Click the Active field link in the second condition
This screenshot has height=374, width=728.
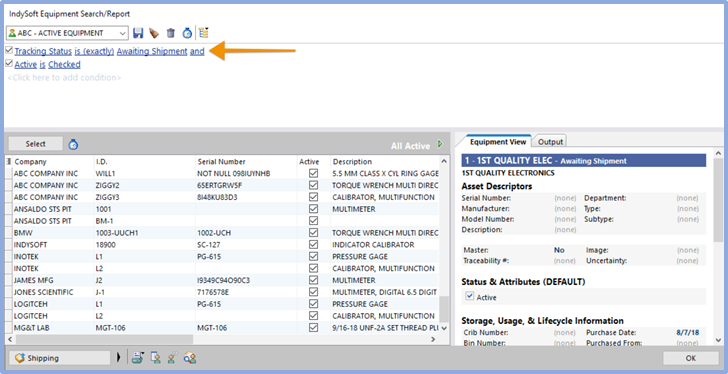pos(26,64)
